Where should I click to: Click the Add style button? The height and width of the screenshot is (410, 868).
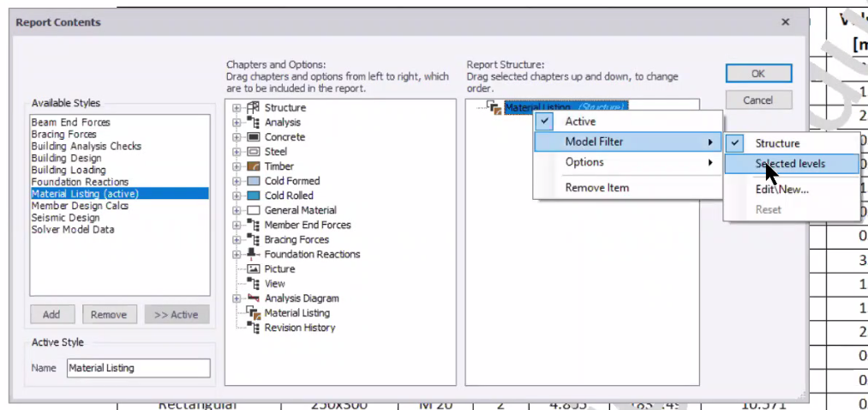point(51,315)
